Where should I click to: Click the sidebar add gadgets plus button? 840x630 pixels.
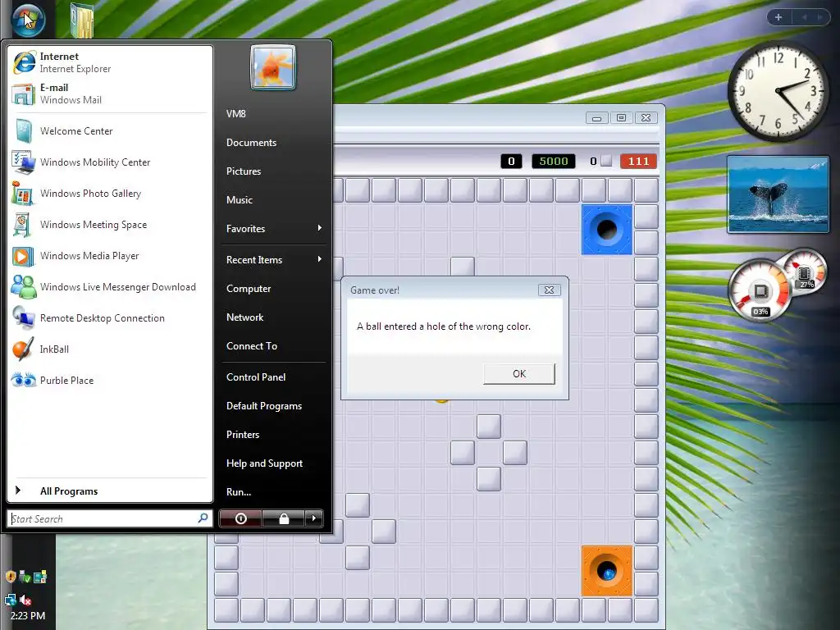click(778, 17)
